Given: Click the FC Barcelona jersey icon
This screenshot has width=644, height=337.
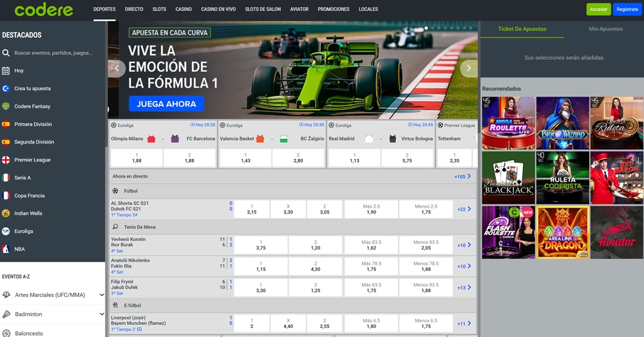Looking at the screenshot, I should click(175, 138).
